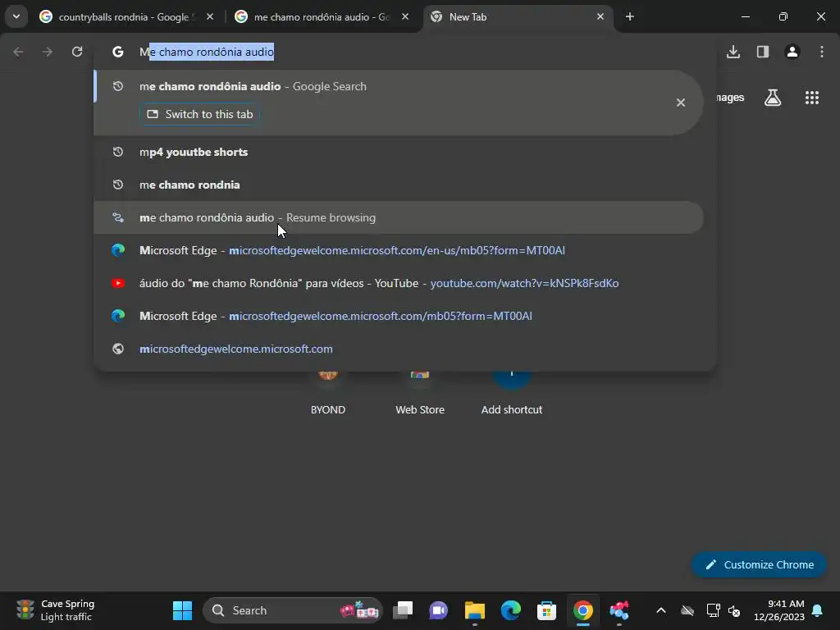Viewport: 840px width, 630px height.
Task: Close the New Tab tab
Action: pyautogui.click(x=600, y=17)
